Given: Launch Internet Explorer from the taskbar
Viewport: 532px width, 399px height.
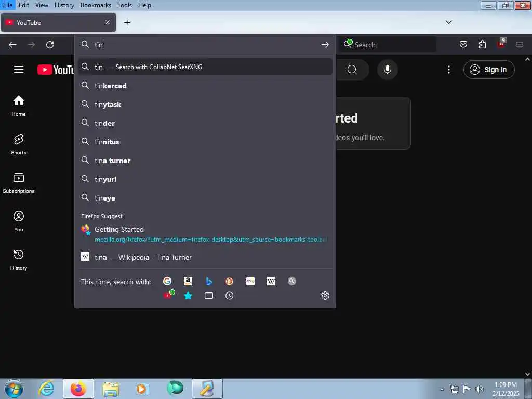Looking at the screenshot, I should (46, 389).
